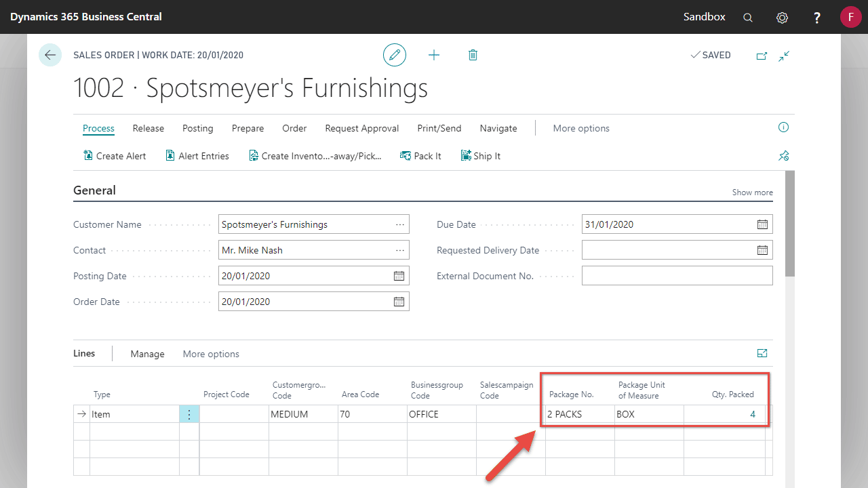Open the Order menu

click(294, 128)
